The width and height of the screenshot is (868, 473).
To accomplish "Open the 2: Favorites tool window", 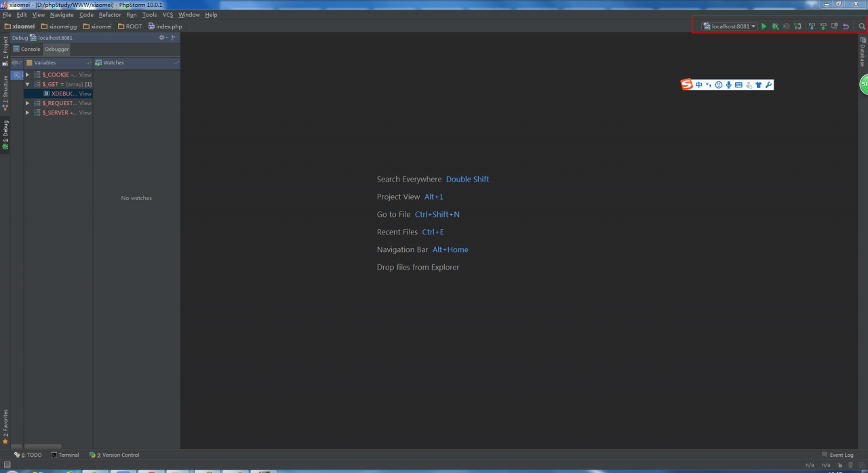I will 5,426.
